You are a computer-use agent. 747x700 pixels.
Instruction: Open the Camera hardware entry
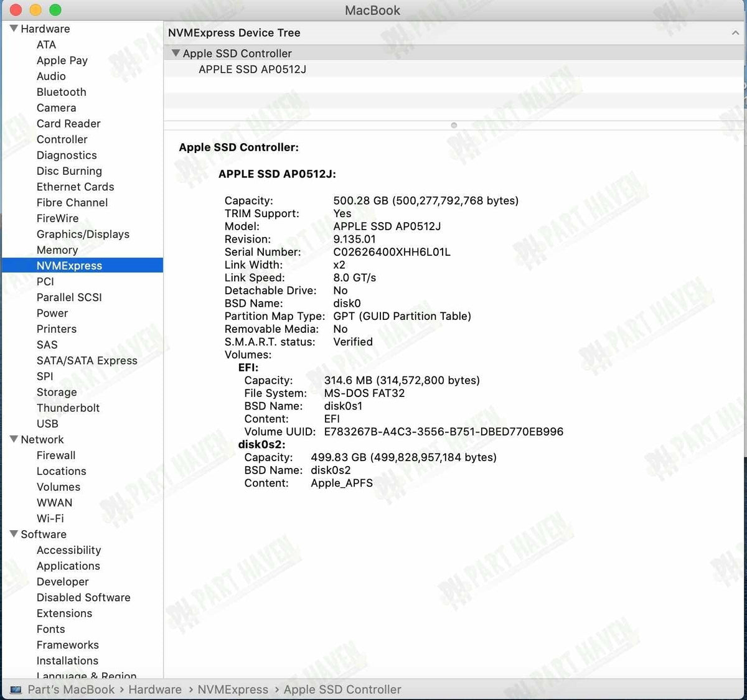56,108
